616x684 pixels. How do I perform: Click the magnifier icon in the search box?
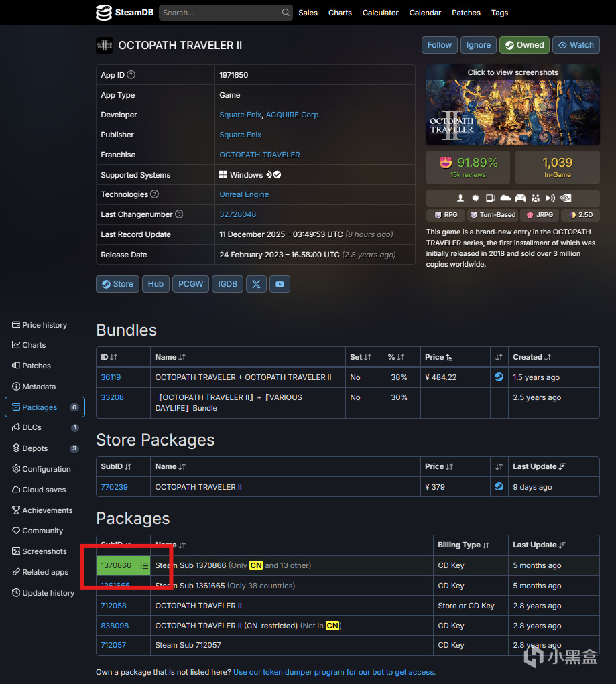(x=286, y=13)
